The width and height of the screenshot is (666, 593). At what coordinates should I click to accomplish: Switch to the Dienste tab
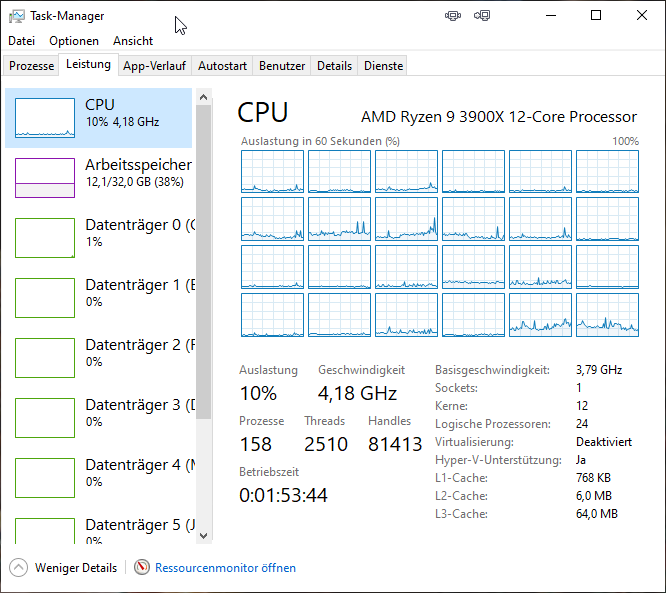[384, 66]
